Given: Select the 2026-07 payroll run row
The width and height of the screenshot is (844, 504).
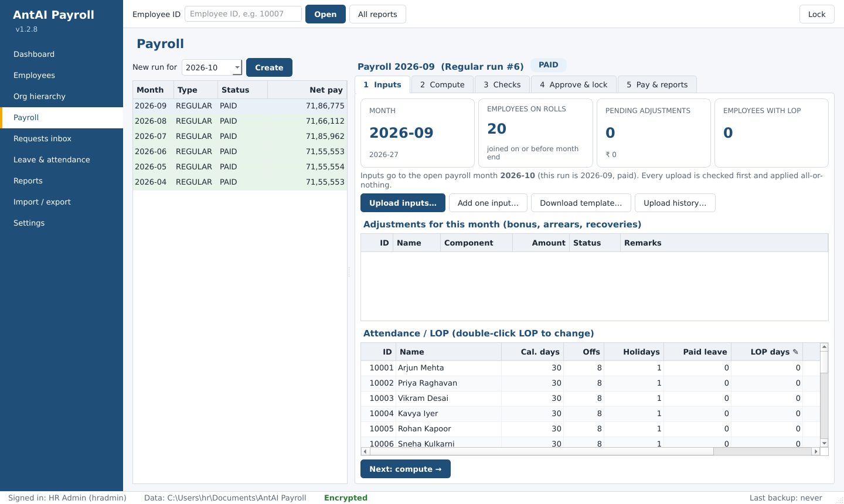Looking at the screenshot, I should [x=240, y=137].
